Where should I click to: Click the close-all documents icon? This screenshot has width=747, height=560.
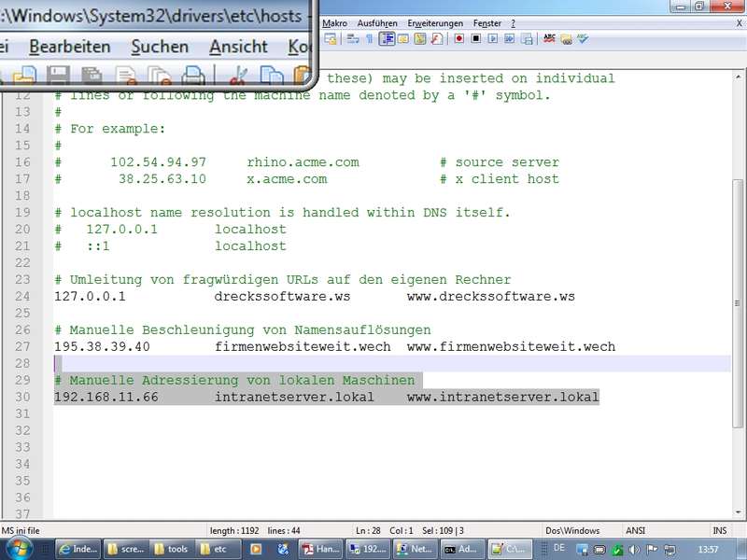(160, 77)
